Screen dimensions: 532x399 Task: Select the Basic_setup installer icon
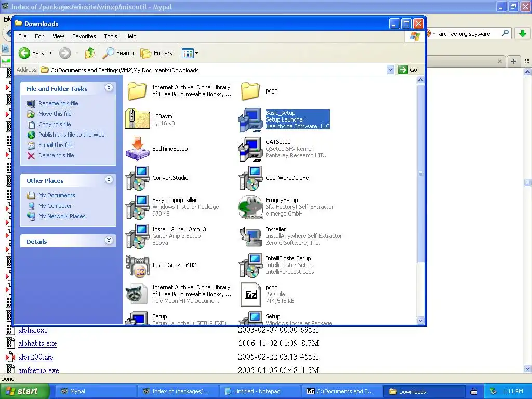251,120
